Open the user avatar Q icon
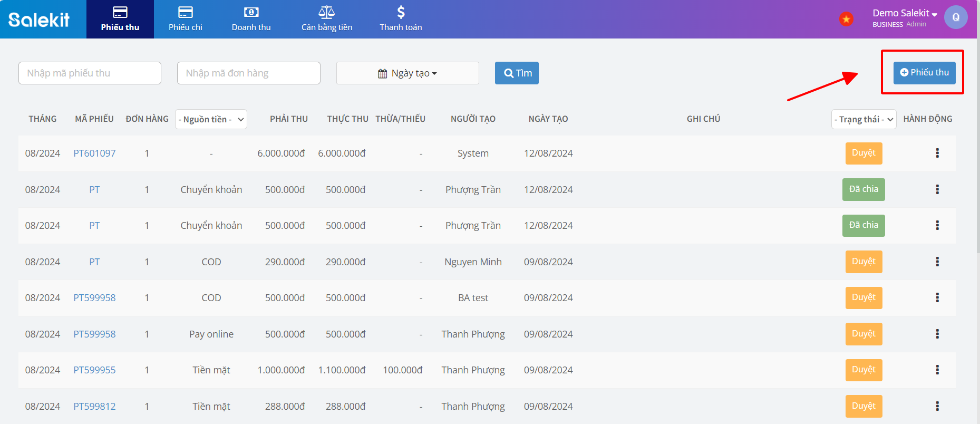Screen dimensions: 980x424 (955, 17)
